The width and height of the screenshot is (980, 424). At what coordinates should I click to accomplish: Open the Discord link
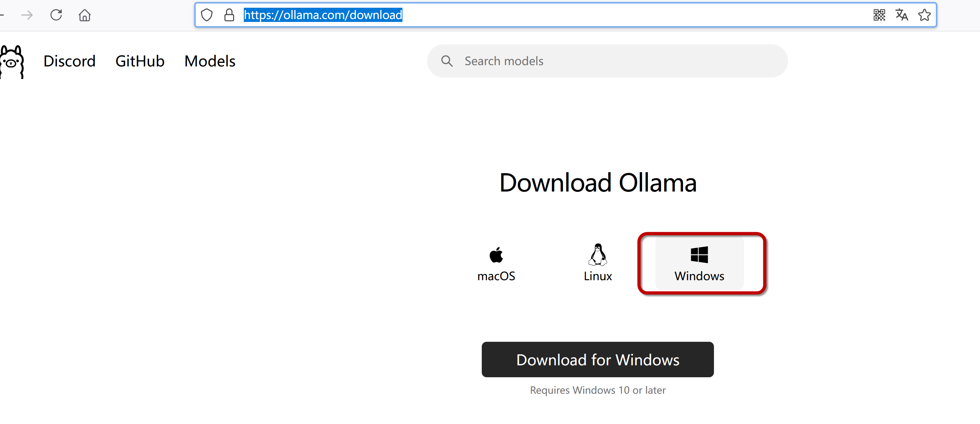pos(69,61)
